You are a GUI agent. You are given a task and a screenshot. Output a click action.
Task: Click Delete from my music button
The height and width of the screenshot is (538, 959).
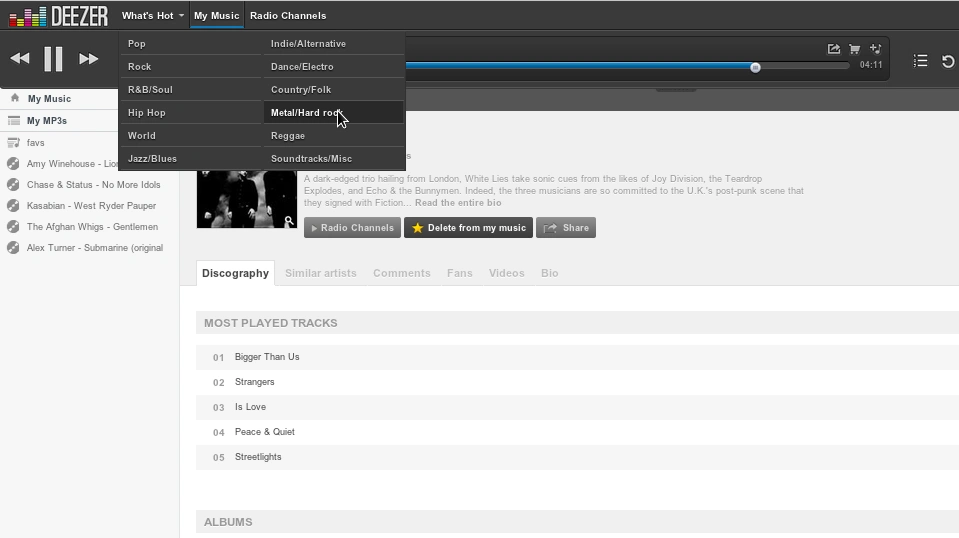(468, 227)
